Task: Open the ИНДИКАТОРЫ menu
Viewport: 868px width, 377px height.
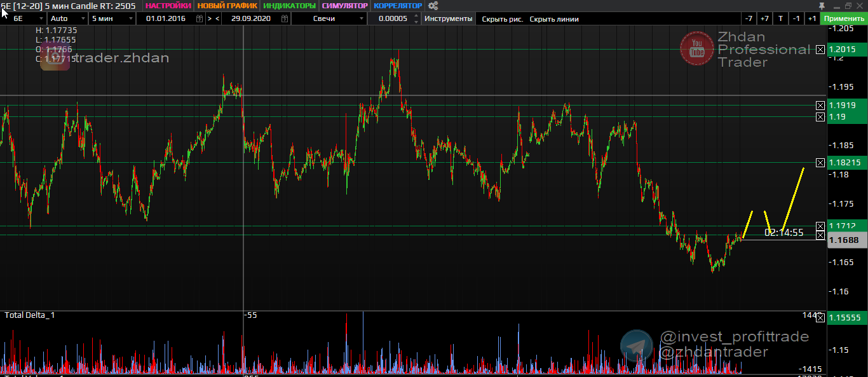Action: click(x=289, y=6)
